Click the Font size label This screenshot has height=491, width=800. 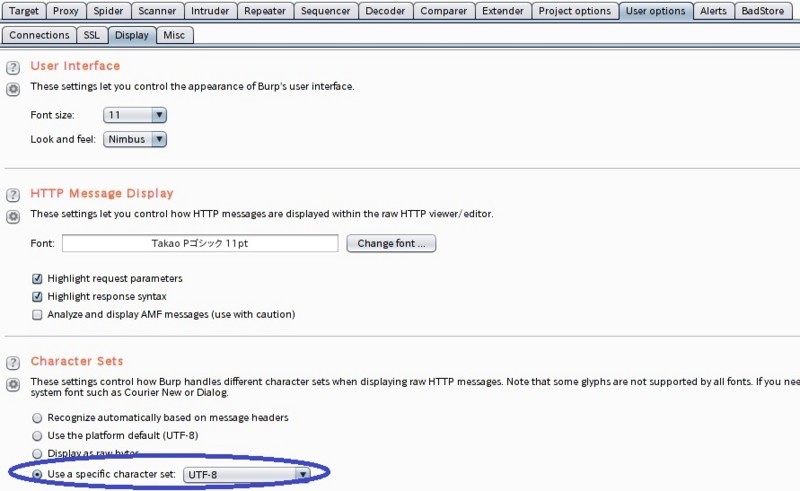point(53,115)
